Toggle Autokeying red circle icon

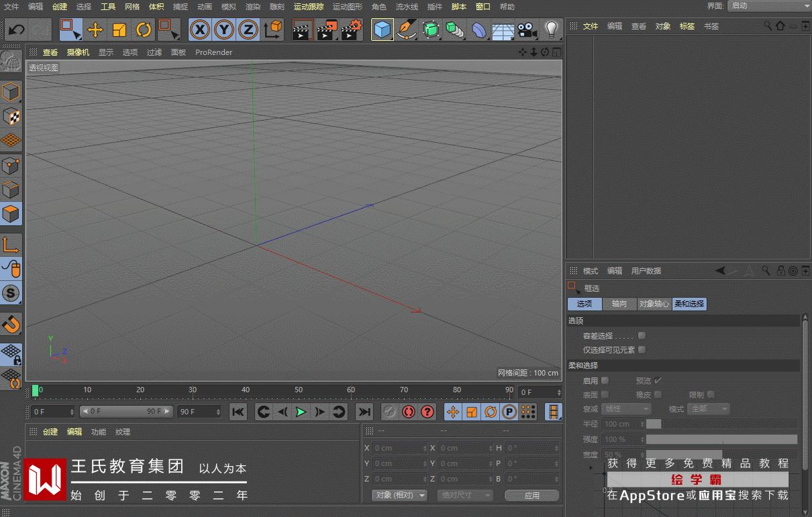click(409, 412)
